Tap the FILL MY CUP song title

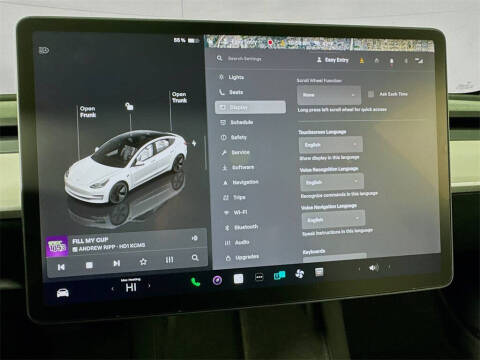(90, 240)
